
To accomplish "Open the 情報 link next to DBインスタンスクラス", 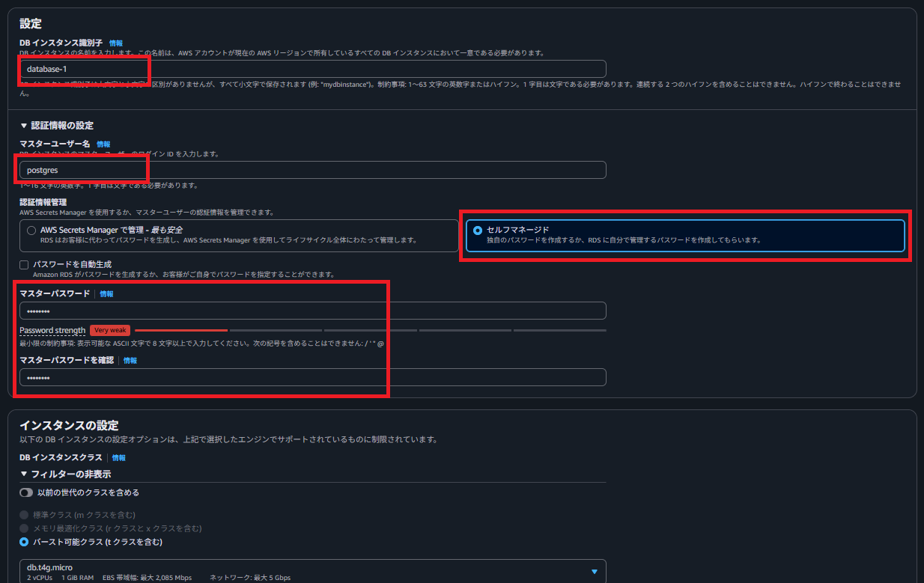I will [119, 457].
